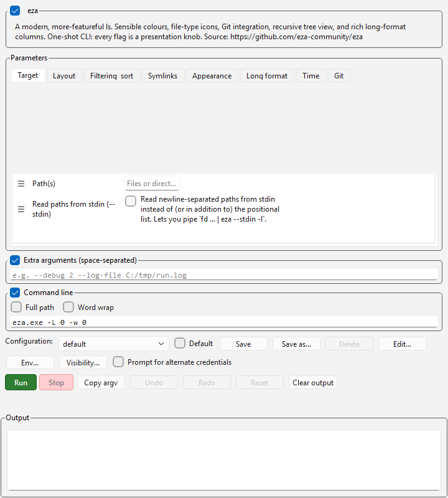448x498 pixels.
Task: Click the Path(s) files or directories field
Action: (x=152, y=184)
